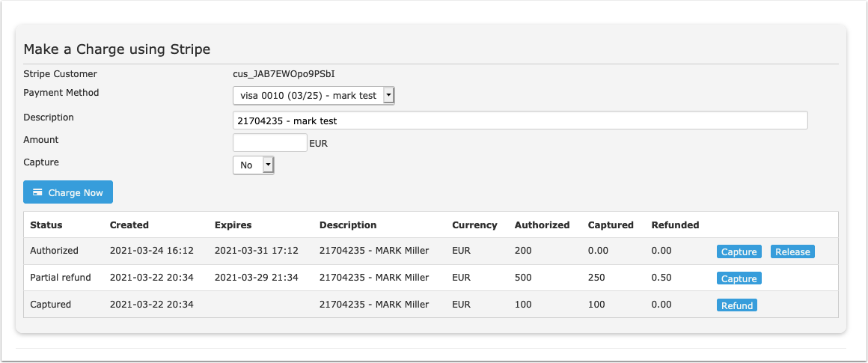Click refunded amount 0.50

click(661, 277)
